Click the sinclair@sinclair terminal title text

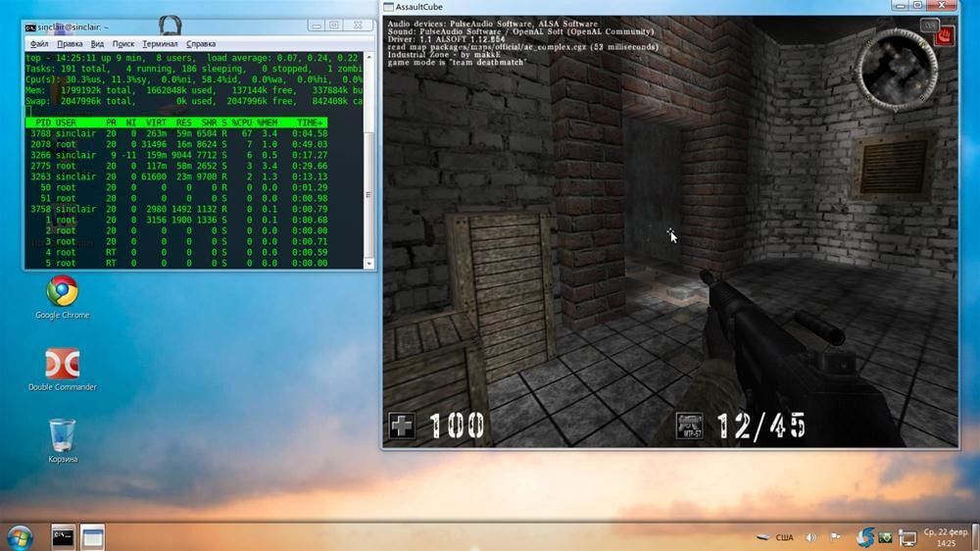[x=73, y=27]
